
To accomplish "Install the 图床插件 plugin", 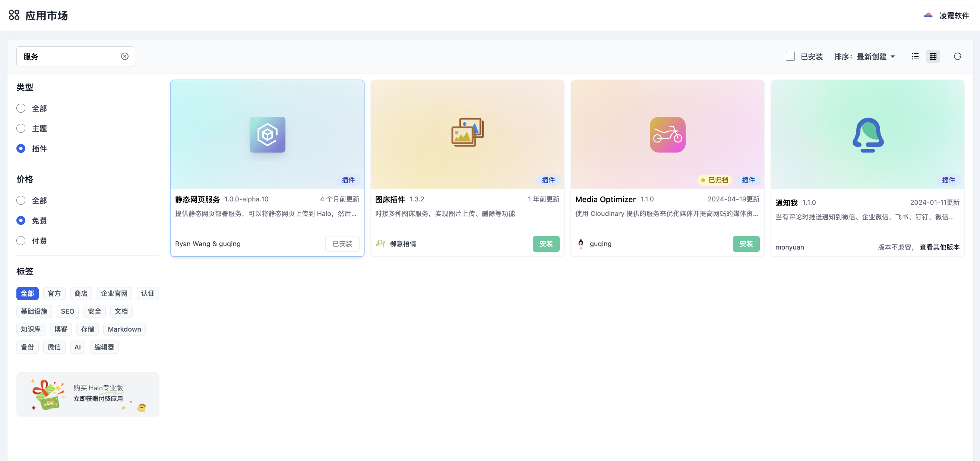I will click(x=546, y=244).
